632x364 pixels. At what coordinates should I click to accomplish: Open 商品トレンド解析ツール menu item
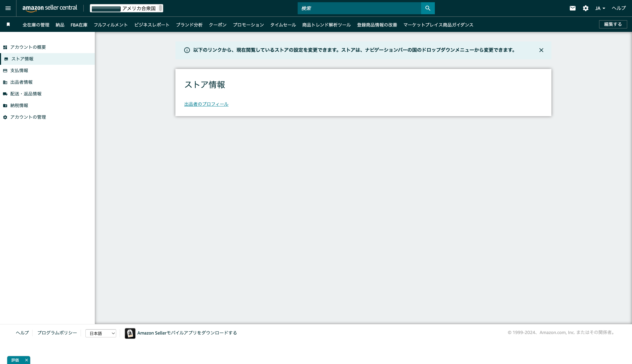[326, 25]
